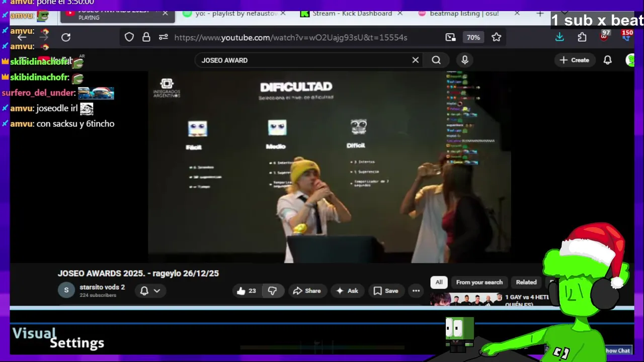Image resolution: width=644 pixels, height=362 pixels.
Task: Reload the YouTube page
Action: point(66,37)
